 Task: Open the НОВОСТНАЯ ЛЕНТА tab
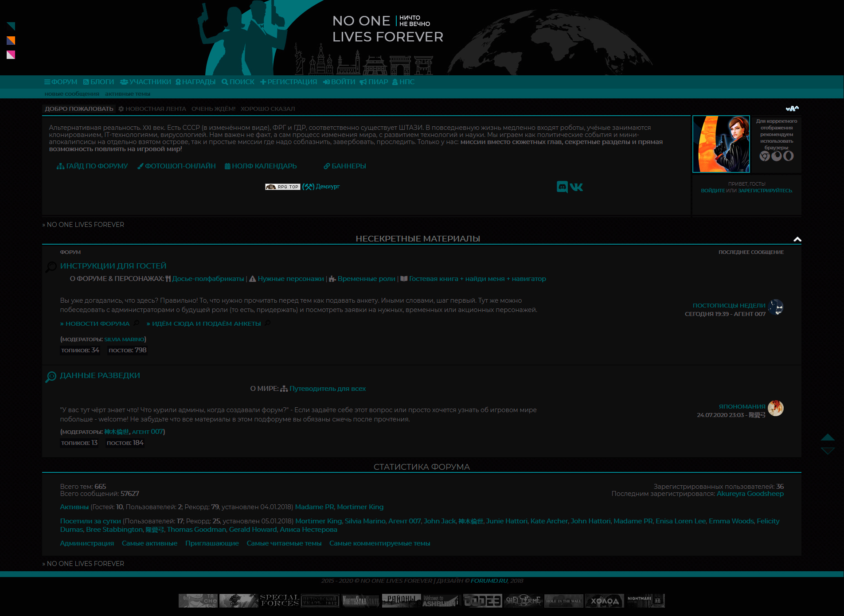tap(152, 109)
